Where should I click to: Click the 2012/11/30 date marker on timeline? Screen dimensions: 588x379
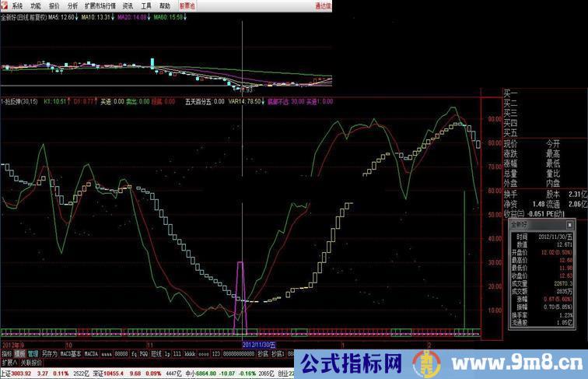point(259,343)
